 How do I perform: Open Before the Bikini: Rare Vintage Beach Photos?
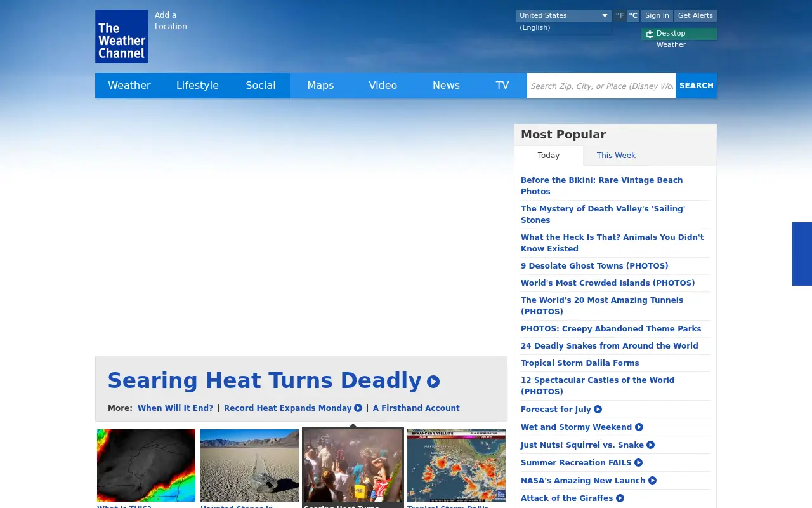pyautogui.click(x=602, y=186)
